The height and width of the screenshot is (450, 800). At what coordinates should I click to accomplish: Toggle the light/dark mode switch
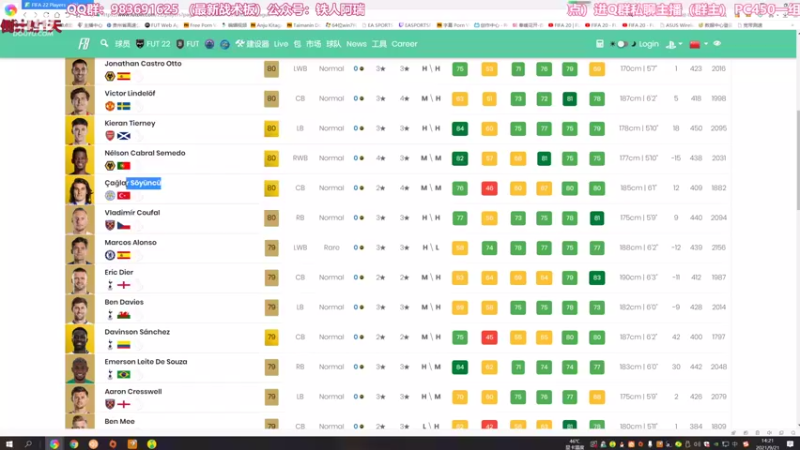pyautogui.click(x=622, y=44)
